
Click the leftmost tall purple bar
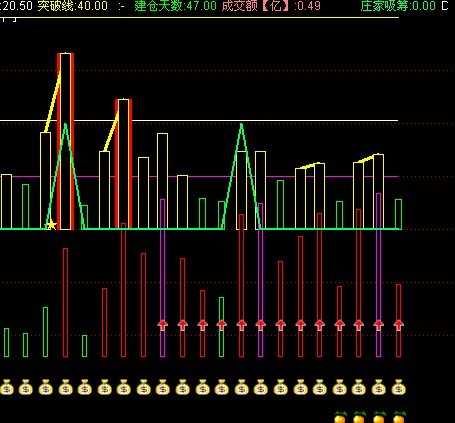pyautogui.click(x=163, y=278)
